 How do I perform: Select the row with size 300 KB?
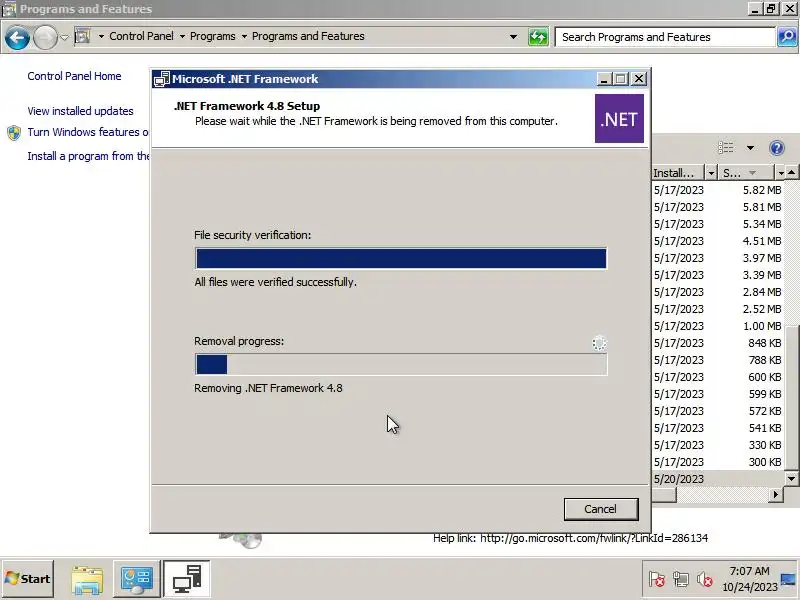[718, 462]
